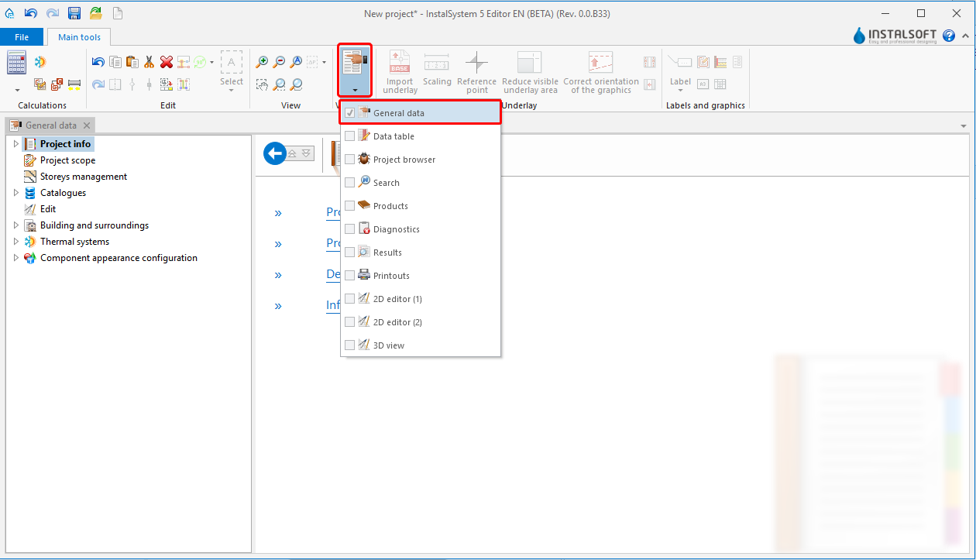Click the Zoom in magnifier icon
Image resolution: width=976 pixels, height=560 pixels.
click(x=262, y=62)
